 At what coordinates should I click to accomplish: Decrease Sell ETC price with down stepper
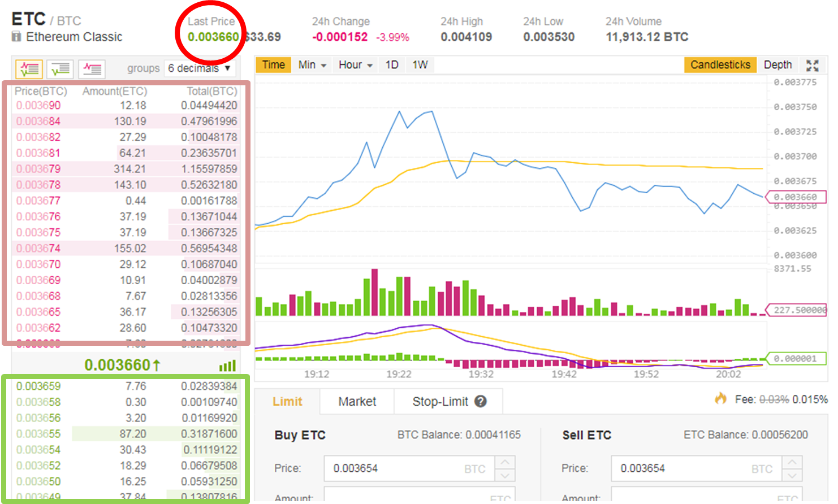(x=792, y=475)
